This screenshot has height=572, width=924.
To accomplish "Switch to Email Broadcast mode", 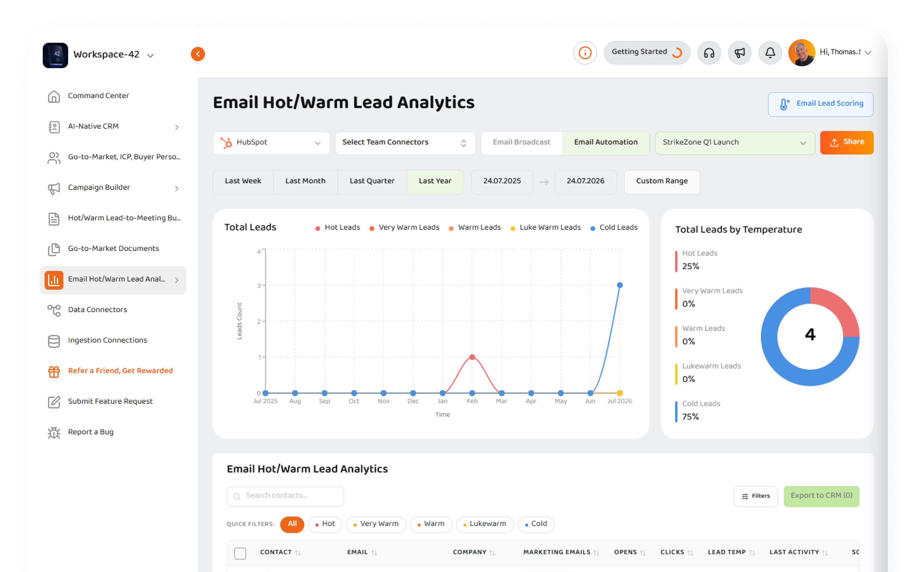I will (x=522, y=143).
